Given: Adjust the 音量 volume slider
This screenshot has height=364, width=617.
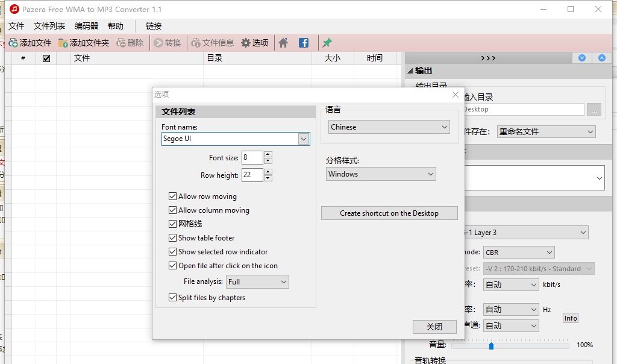Looking at the screenshot, I should (x=491, y=347).
